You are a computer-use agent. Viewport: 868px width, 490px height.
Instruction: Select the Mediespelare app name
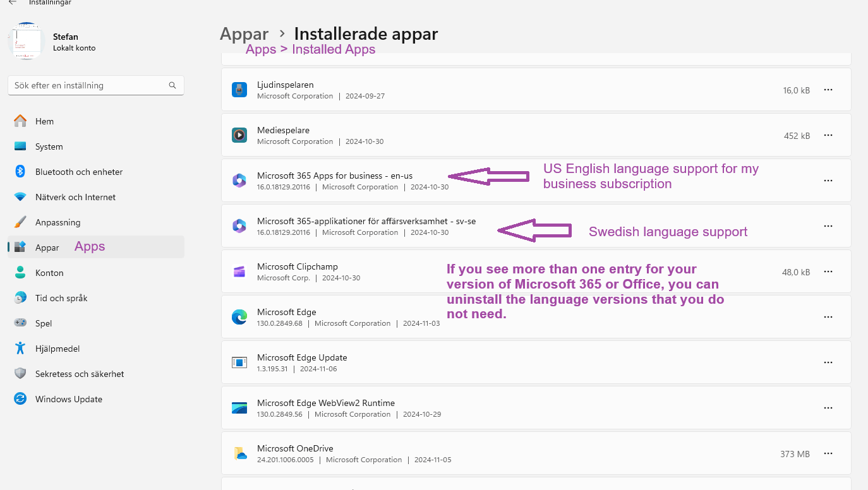(283, 130)
